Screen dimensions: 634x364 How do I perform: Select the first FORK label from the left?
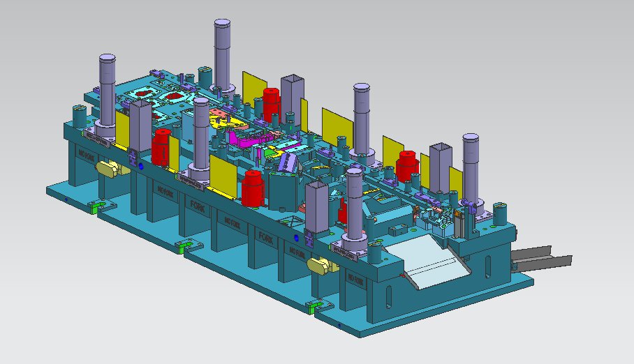pos(198,206)
